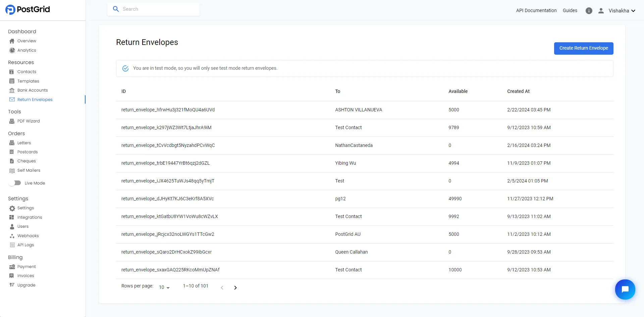
Task: Toggle to Self Mailers view
Action: pyautogui.click(x=29, y=170)
